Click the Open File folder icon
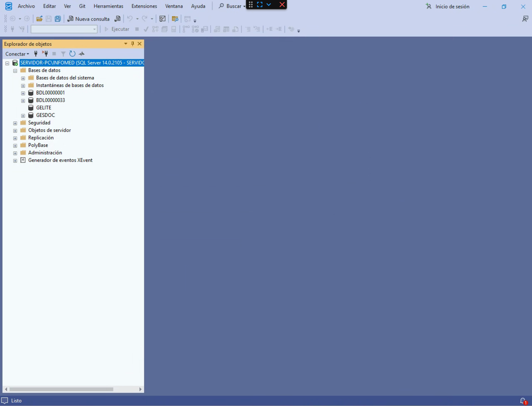The height and width of the screenshot is (406, 532). point(39,19)
